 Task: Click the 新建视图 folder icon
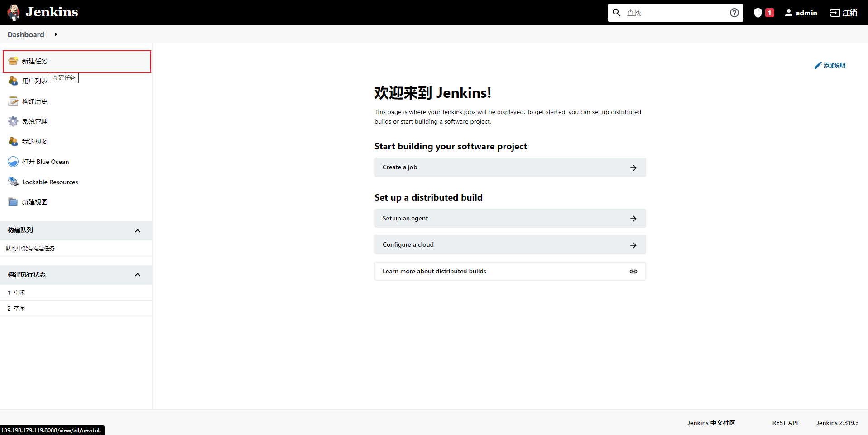tap(13, 202)
